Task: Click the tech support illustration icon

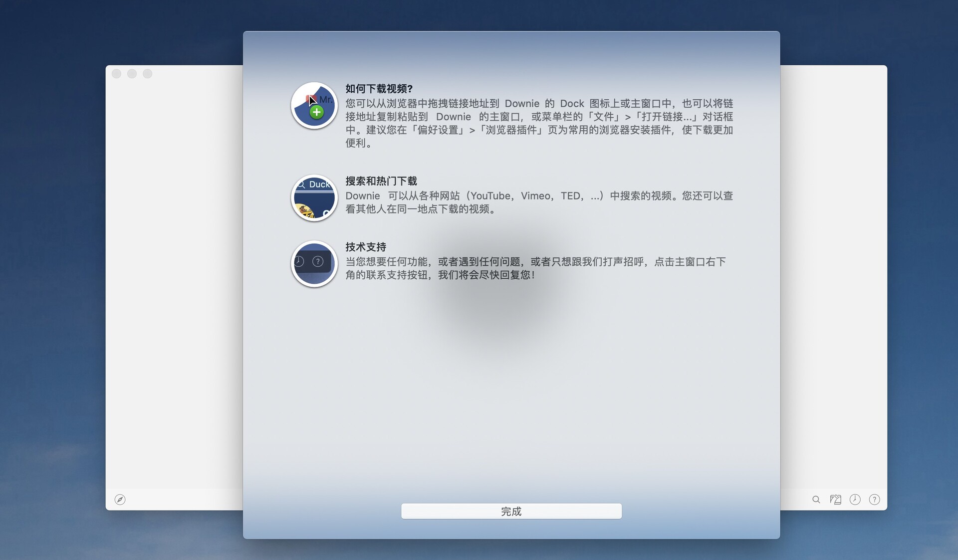Action: pos(314,264)
